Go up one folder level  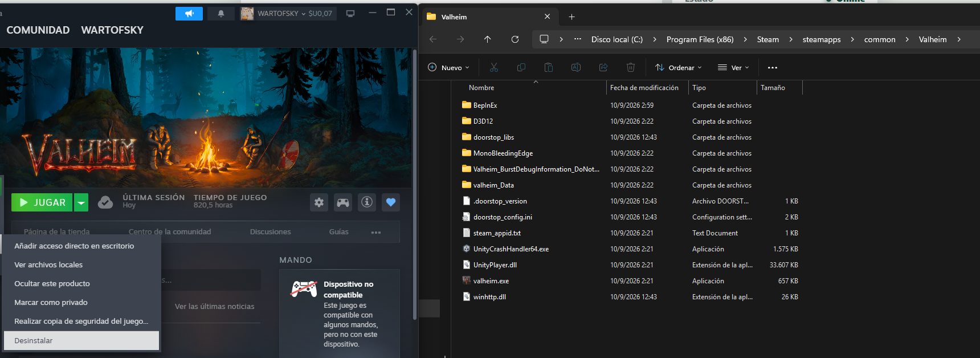pyautogui.click(x=488, y=39)
